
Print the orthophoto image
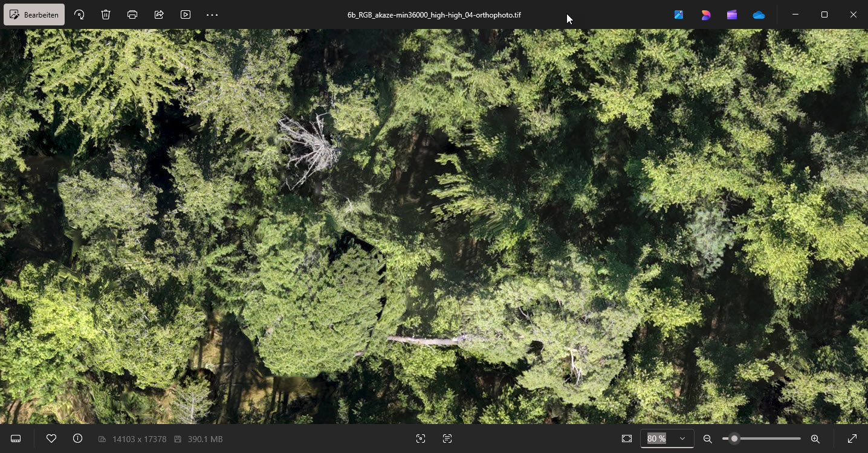click(132, 14)
